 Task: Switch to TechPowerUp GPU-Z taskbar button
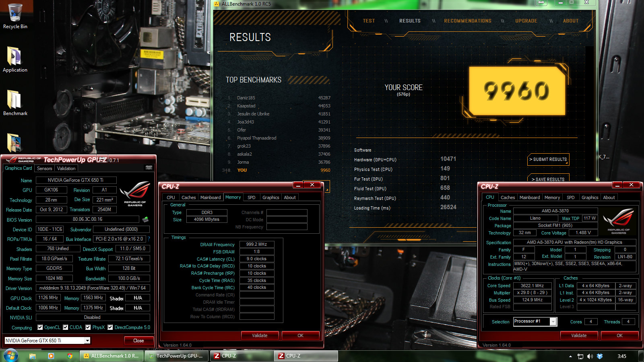coord(176,356)
